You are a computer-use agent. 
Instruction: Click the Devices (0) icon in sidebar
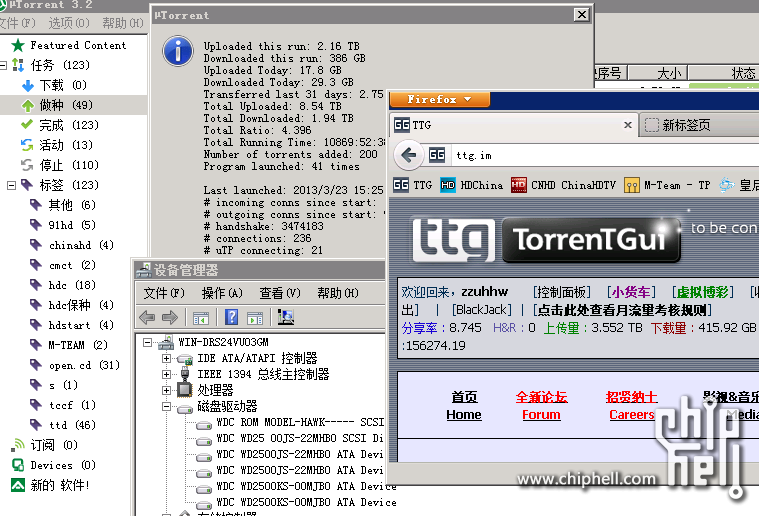[x=18, y=465]
